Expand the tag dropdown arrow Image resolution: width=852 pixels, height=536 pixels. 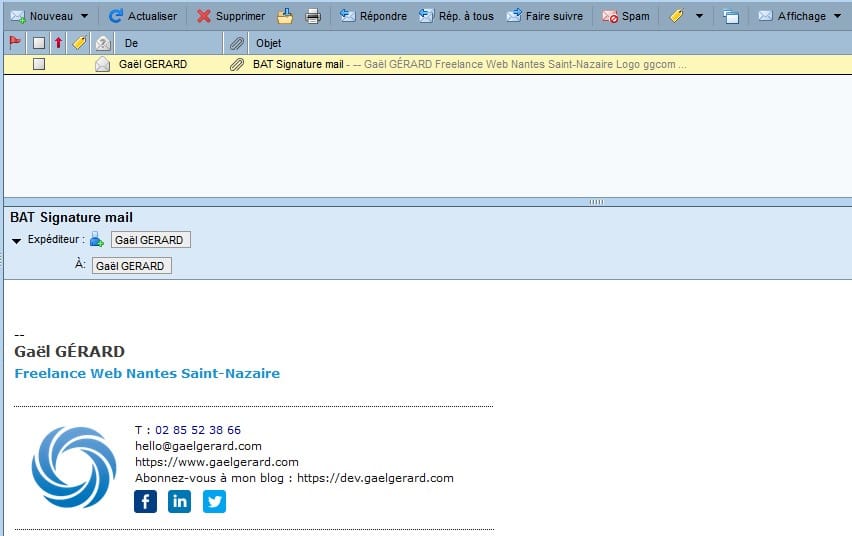point(699,16)
